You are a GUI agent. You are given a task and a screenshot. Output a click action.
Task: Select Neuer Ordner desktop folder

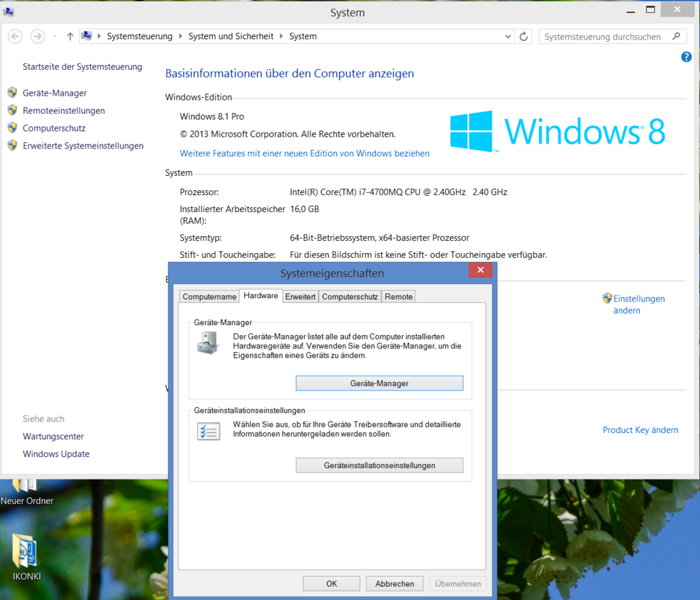pos(27,493)
